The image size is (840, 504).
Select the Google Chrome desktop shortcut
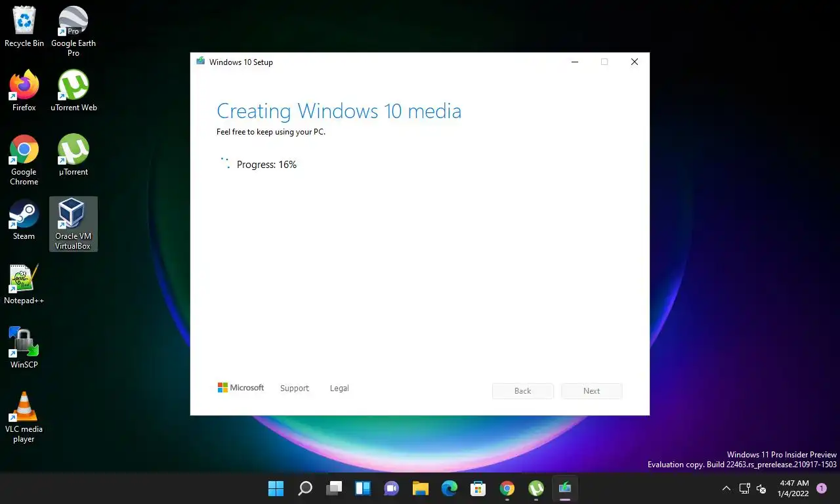[24, 160]
